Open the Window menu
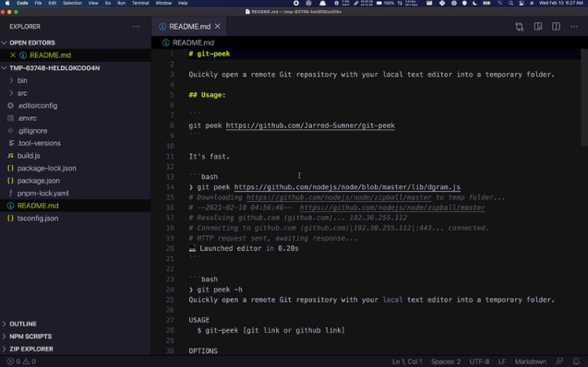Viewport: 588px width, 367px height. [163, 3]
